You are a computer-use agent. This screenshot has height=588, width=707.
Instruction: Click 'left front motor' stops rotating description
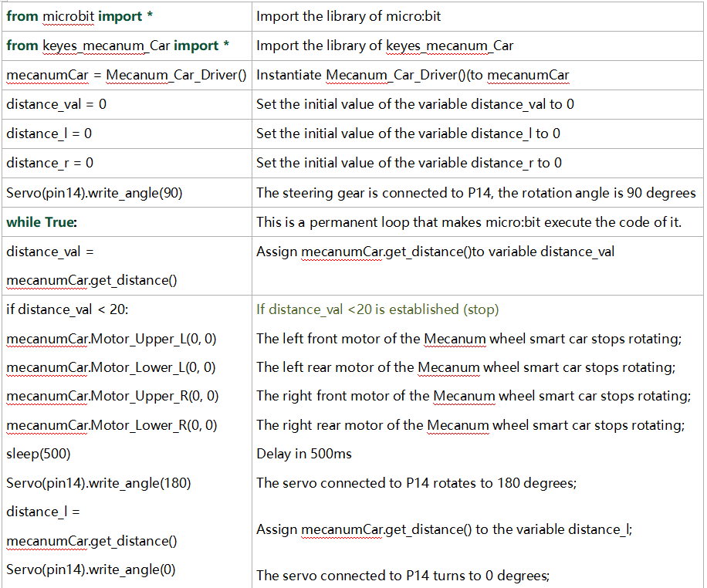click(469, 339)
